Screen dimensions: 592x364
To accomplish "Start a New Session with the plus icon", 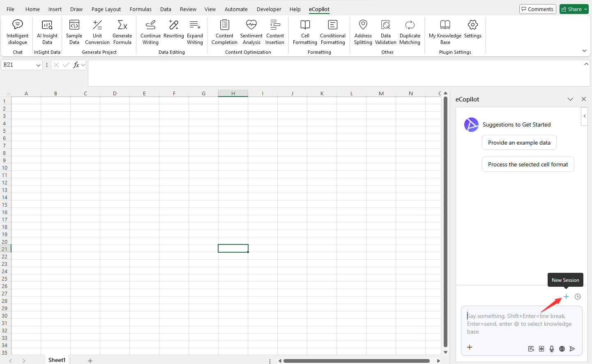I will coord(566,297).
